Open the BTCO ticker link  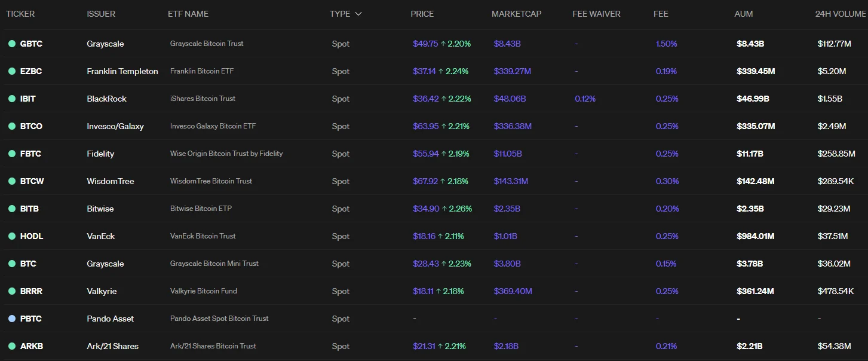[x=31, y=126]
